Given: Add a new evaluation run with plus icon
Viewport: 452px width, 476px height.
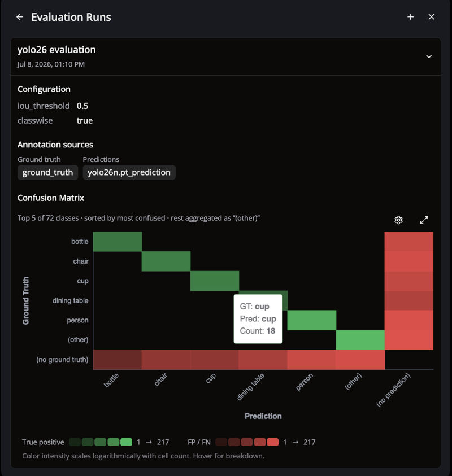Looking at the screenshot, I should [410, 17].
